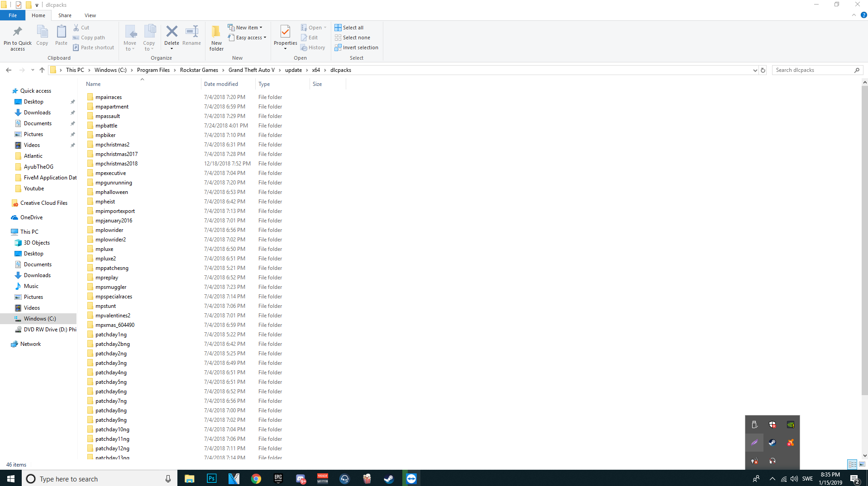Viewport: 868px width, 486px height.
Task: Click Select none in ribbon
Action: [353, 38]
